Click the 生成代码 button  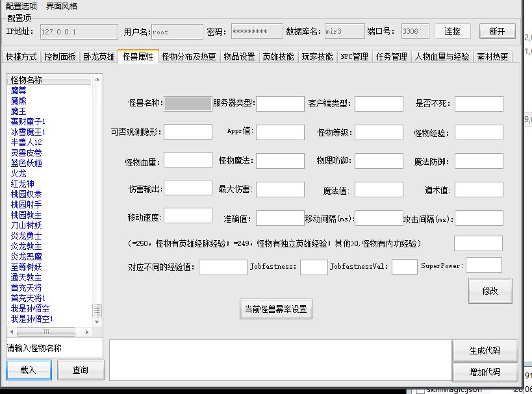[485, 351]
